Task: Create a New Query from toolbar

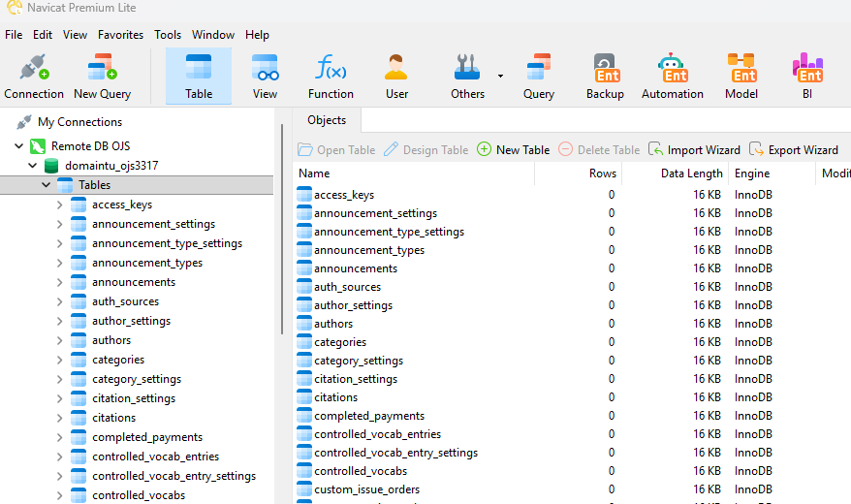Action: click(102, 77)
